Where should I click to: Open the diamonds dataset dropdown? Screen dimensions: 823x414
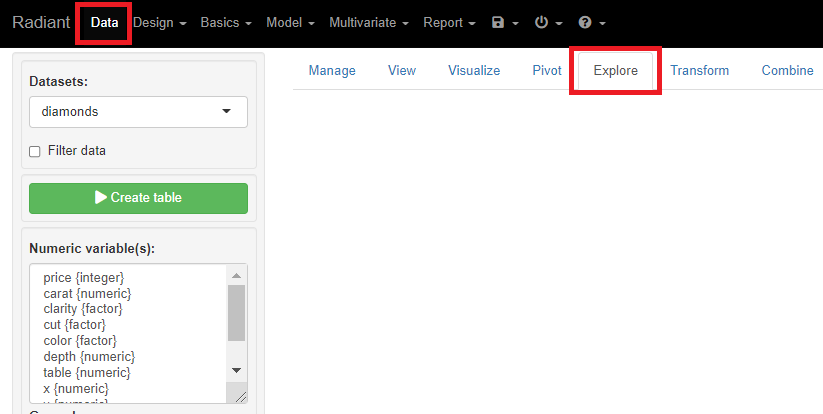click(x=138, y=112)
